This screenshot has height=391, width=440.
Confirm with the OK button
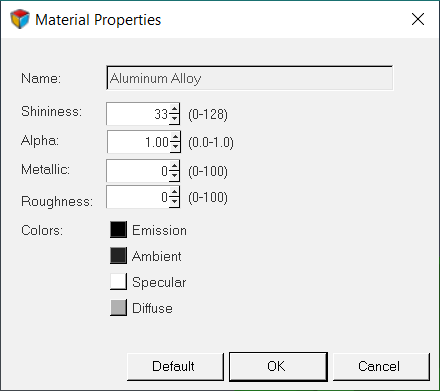click(278, 366)
